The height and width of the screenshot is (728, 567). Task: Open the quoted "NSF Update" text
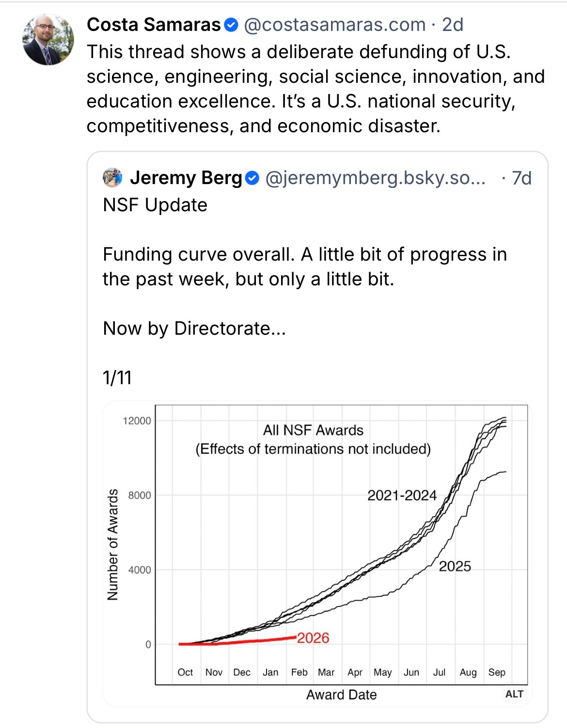click(x=155, y=205)
